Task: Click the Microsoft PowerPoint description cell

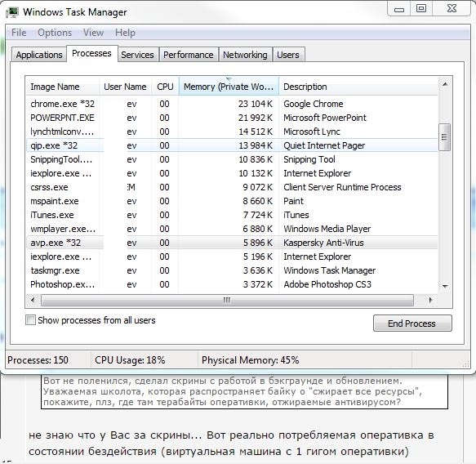Action: click(x=325, y=118)
